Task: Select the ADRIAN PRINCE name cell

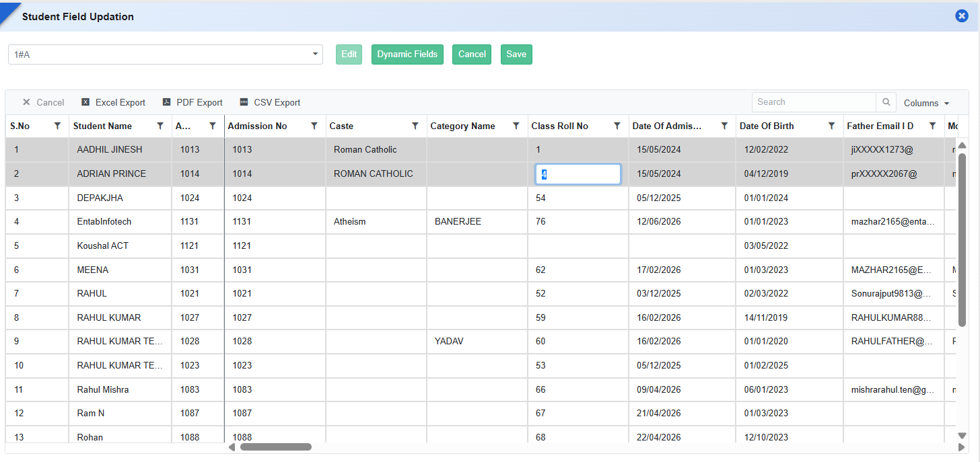Action: pyautogui.click(x=120, y=174)
